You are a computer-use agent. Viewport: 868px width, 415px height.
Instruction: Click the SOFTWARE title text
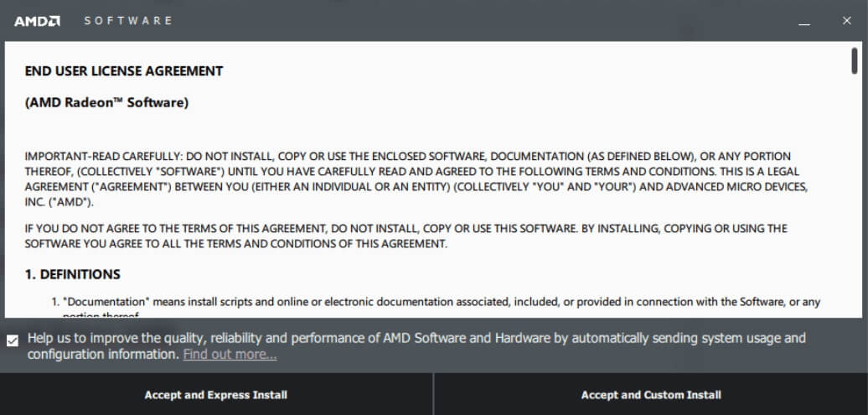coord(128,20)
